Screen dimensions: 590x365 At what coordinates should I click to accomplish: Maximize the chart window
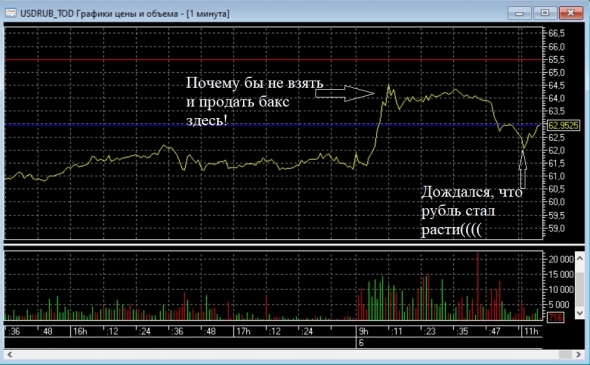point(544,13)
